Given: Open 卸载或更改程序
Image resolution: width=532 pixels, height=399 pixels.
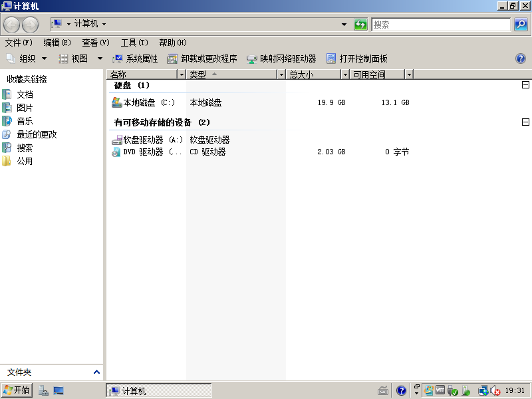Looking at the screenshot, I should click(202, 59).
